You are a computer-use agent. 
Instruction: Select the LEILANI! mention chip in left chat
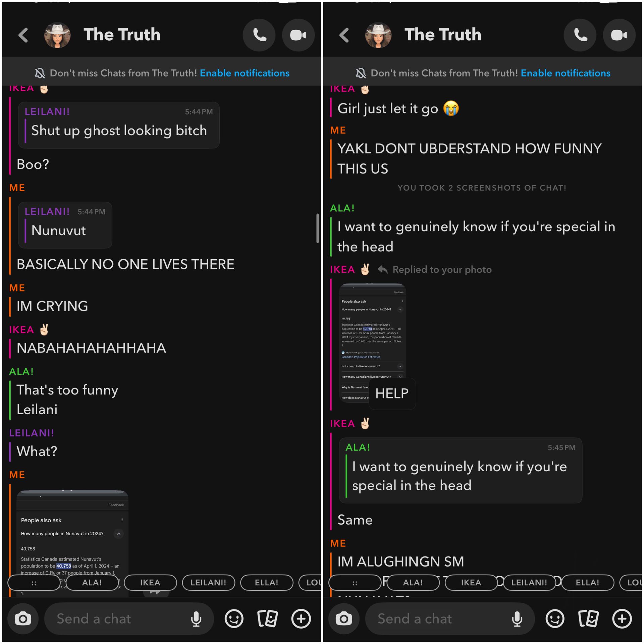pyautogui.click(x=208, y=583)
